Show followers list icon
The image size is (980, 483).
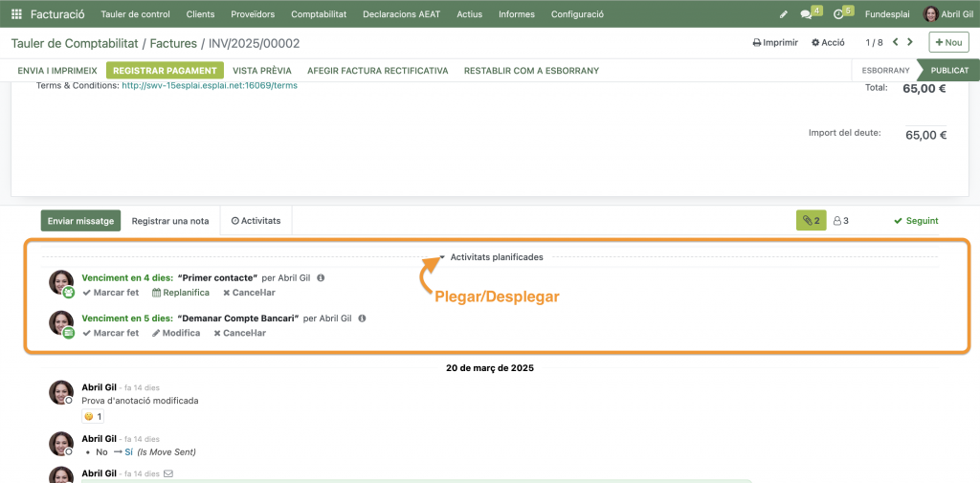point(840,221)
